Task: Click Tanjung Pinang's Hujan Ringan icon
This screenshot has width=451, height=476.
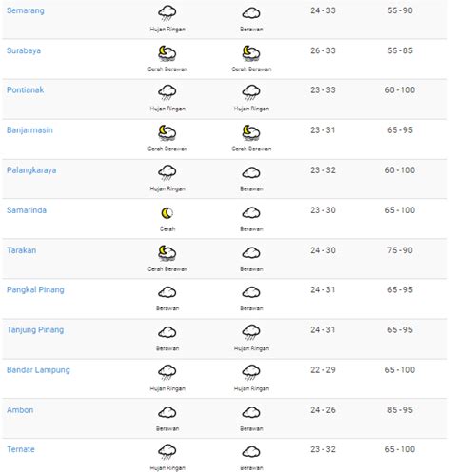Action: pyautogui.click(x=251, y=332)
